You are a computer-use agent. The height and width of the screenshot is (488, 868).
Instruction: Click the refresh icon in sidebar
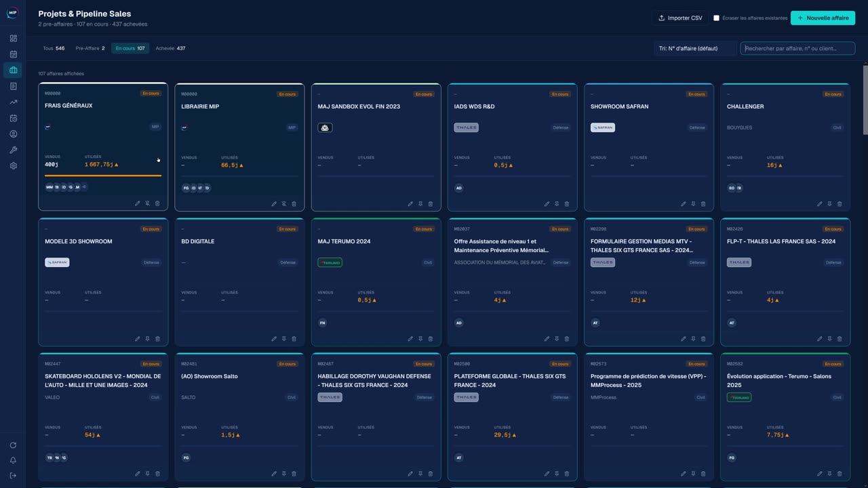coord(13,445)
